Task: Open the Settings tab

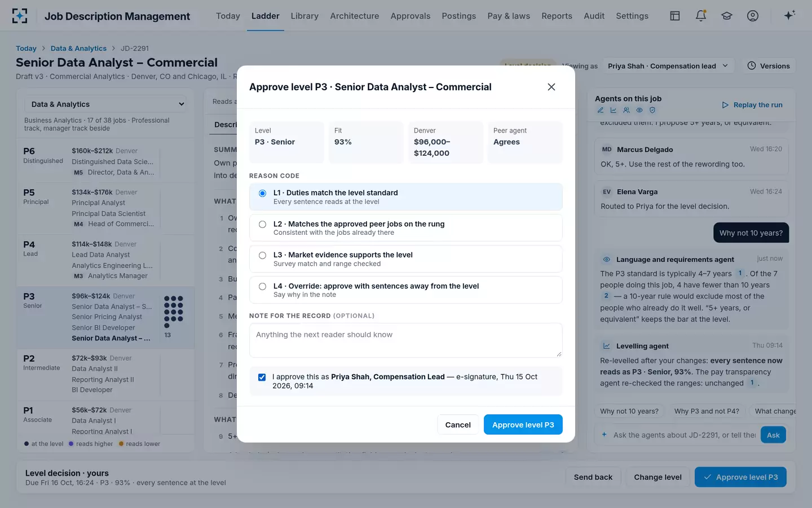Action: click(632, 16)
